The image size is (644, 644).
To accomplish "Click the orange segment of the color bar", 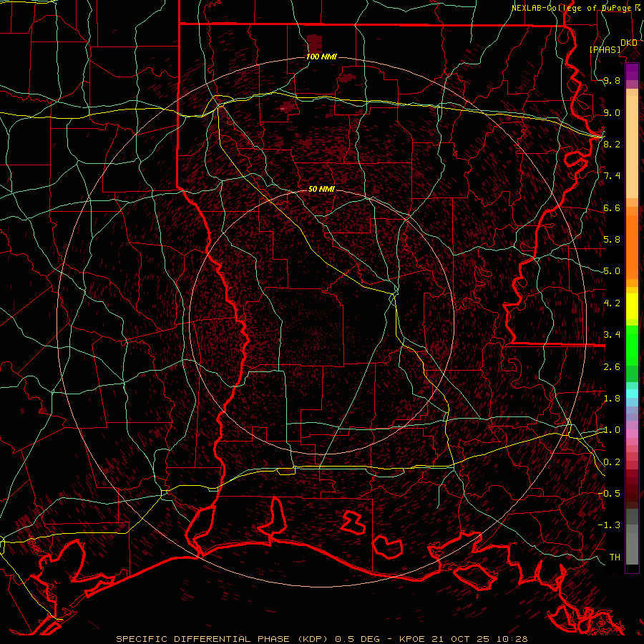I will [x=632, y=246].
